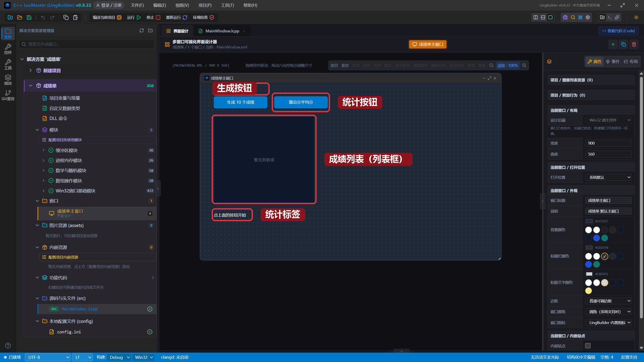
Task: Toggle the light/dark theme sun icon
Action: pyautogui.click(x=636, y=17)
